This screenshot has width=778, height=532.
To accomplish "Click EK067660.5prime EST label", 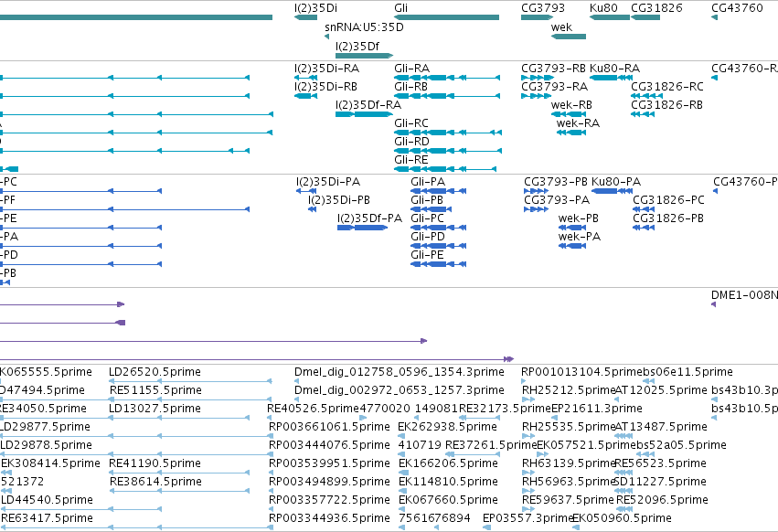I will (448, 500).
